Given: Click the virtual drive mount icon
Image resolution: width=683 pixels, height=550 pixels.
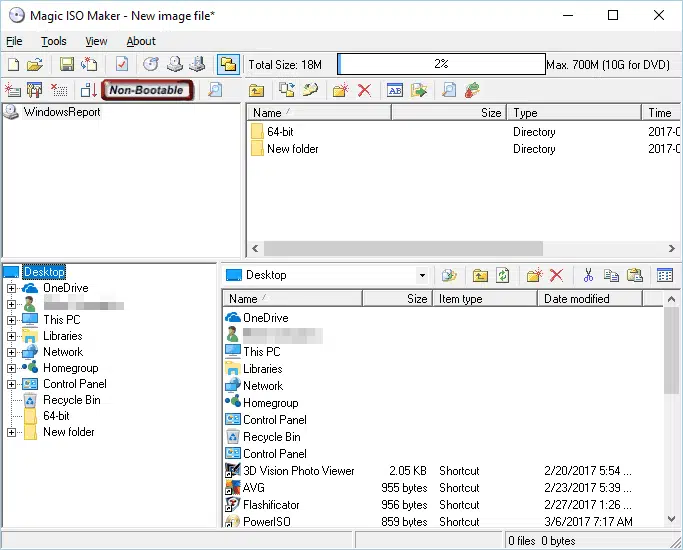Looking at the screenshot, I should pyautogui.click(x=197, y=64).
